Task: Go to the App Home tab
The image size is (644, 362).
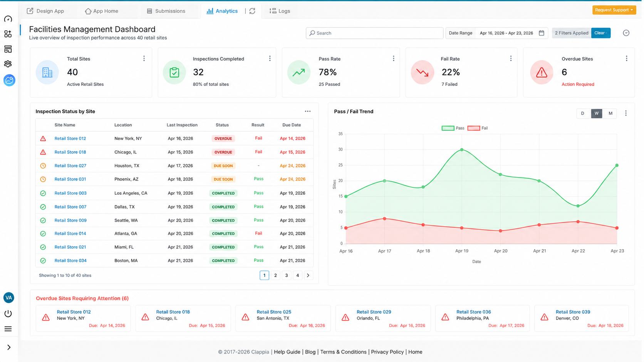Action: [x=102, y=11]
